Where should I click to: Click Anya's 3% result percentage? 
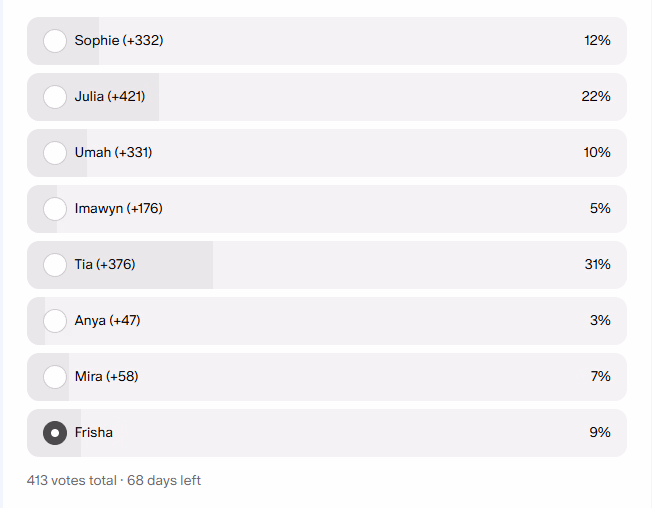(x=600, y=321)
